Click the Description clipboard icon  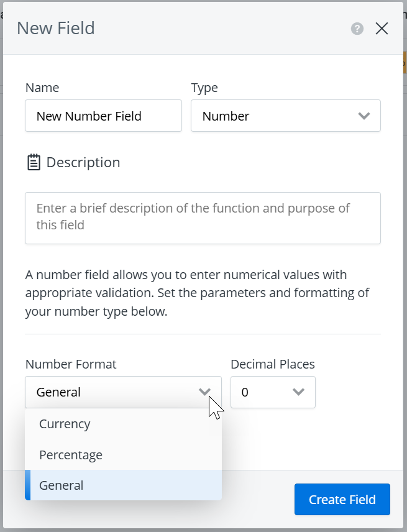(34, 162)
